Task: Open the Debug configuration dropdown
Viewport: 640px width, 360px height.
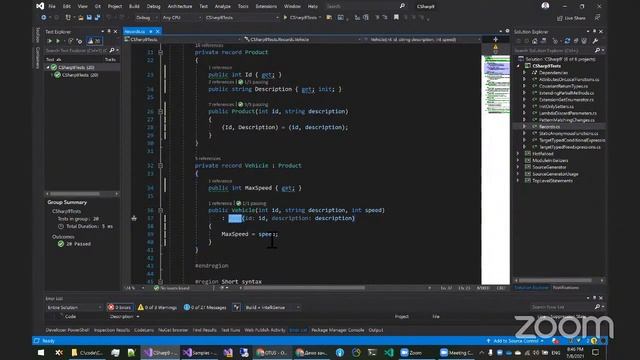Action: (x=145, y=18)
